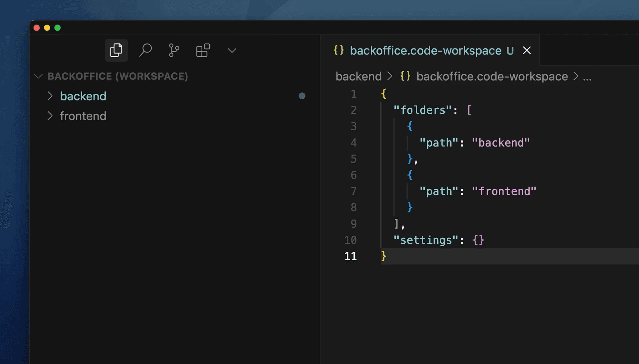Expand the backend folder in the explorer
The height and width of the screenshot is (364, 639).
[51, 96]
